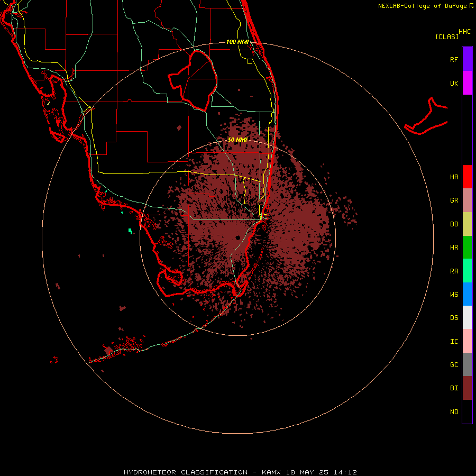Click the 'IC' legend label
Viewport: 476px width, 476px height.
click(x=454, y=342)
